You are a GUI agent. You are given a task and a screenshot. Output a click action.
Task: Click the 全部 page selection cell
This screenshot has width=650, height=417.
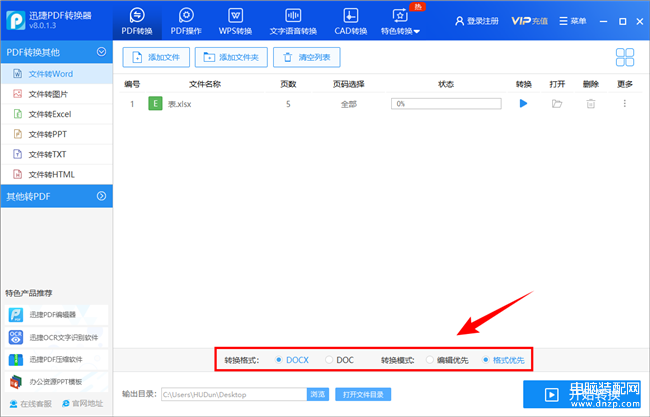pyautogui.click(x=349, y=104)
